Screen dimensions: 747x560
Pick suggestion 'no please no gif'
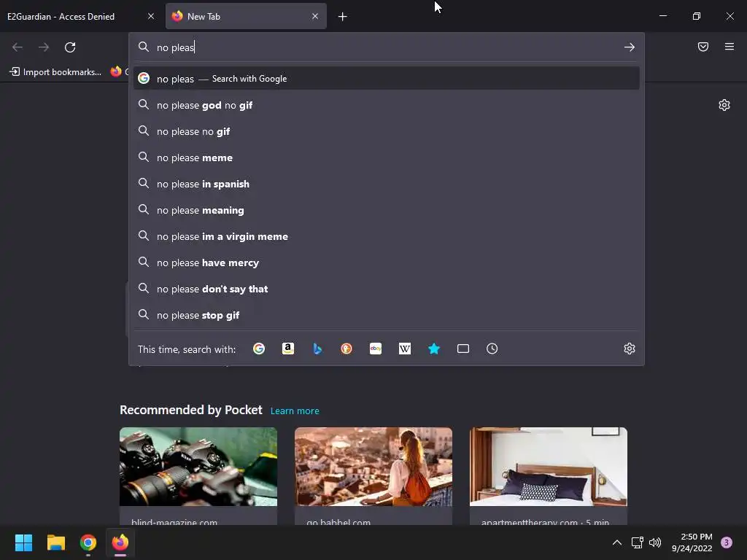pyautogui.click(x=387, y=131)
